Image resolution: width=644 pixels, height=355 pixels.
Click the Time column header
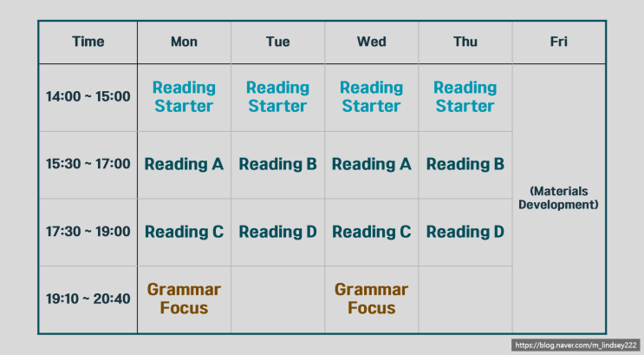pyautogui.click(x=88, y=42)
